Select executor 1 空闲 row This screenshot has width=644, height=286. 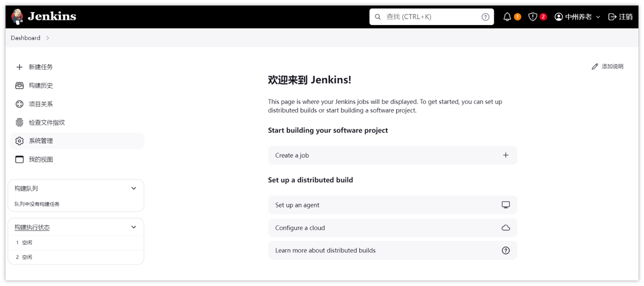[x=76, y=243]
